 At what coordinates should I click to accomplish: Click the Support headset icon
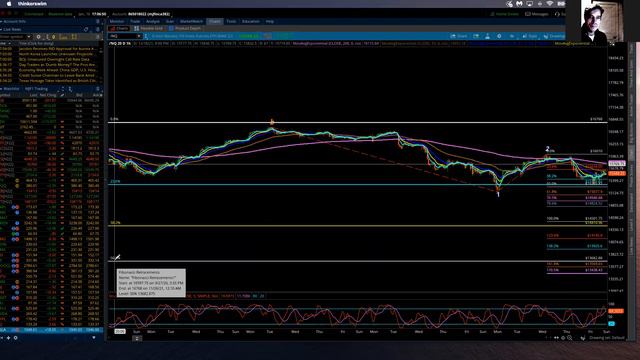pos(557,14)
